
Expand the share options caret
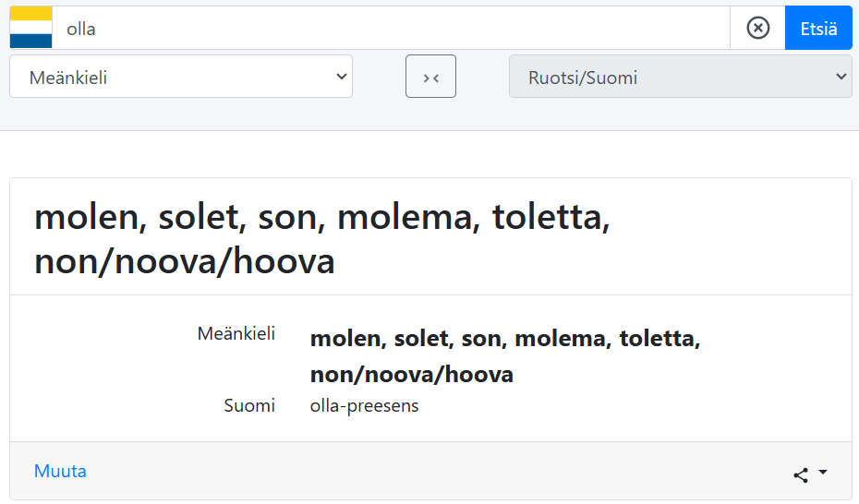pos(823,473)
